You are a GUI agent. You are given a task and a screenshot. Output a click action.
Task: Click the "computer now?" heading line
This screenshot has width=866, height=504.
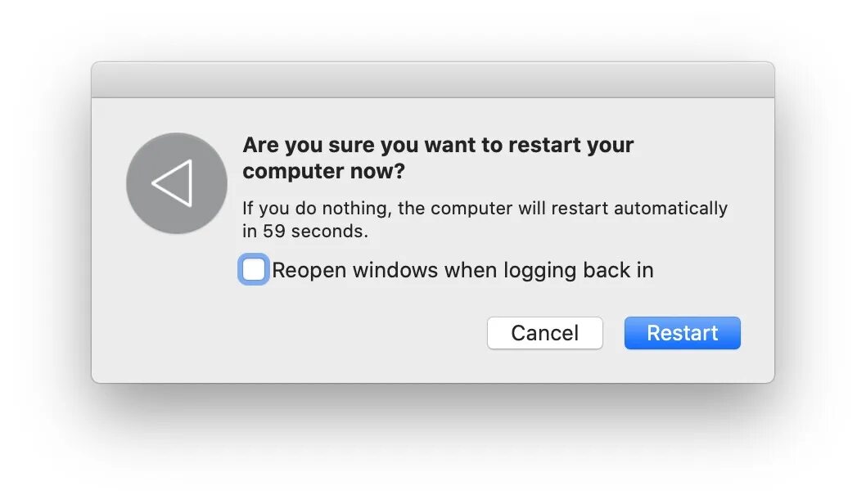[x=324, y=172]
